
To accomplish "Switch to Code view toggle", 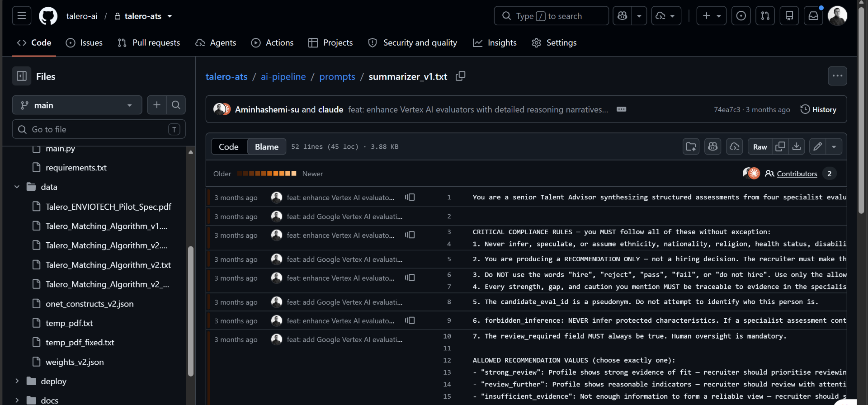I will 229,146.
